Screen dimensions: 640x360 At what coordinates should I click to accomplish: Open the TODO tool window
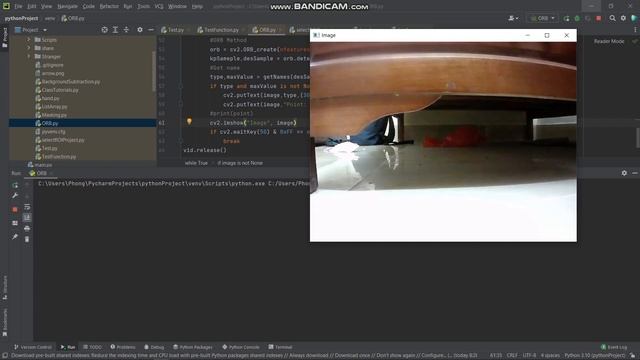(92, 347)
